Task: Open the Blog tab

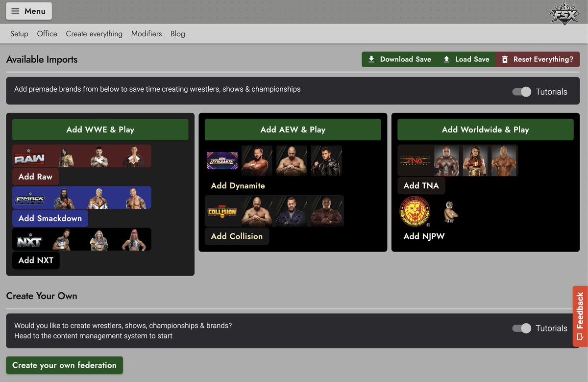Action: 178,34
